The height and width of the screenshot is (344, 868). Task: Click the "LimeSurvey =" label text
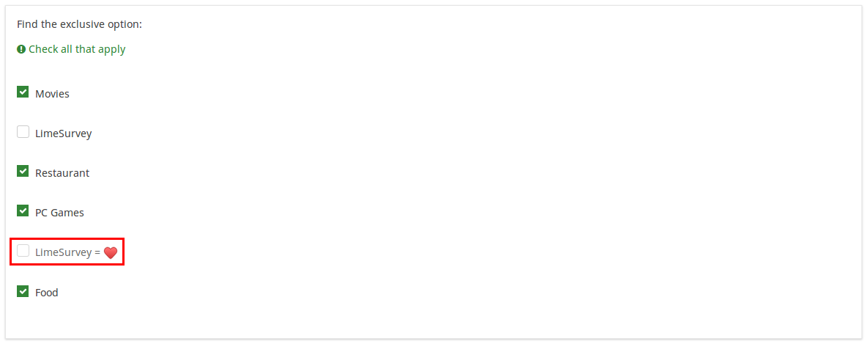pyautogui.click(x=67, y=252)
